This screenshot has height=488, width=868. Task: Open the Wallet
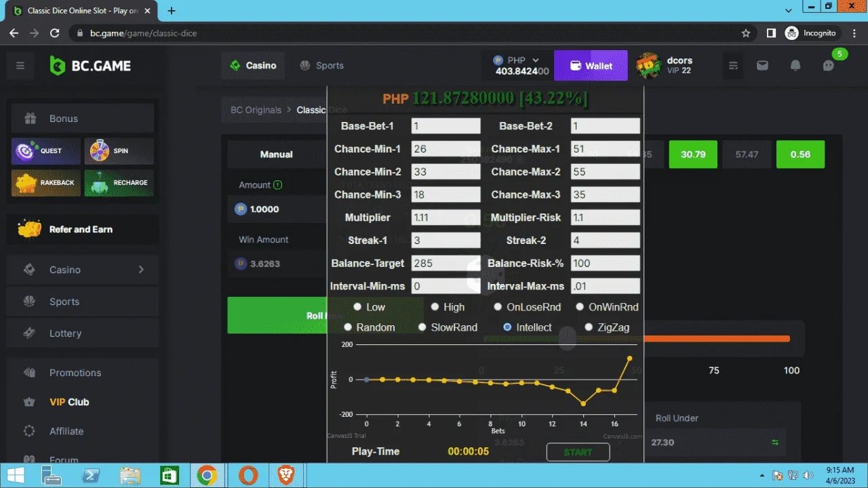[591, 66]
